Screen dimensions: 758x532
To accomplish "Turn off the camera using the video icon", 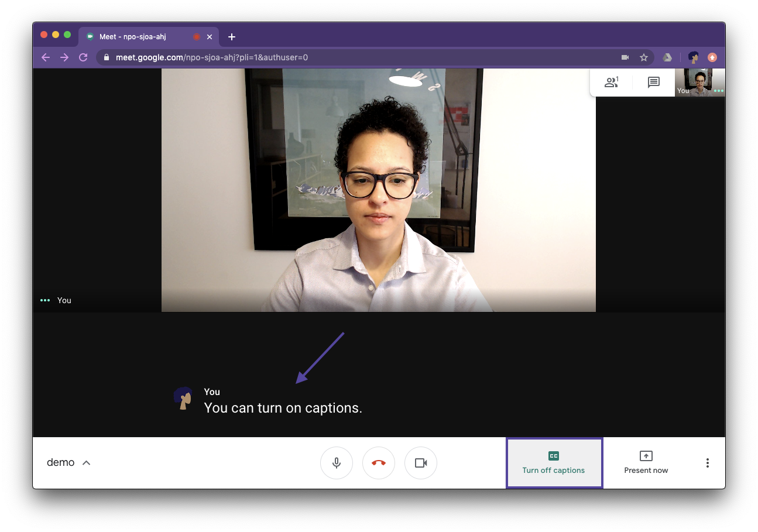I will pos(421,462).
